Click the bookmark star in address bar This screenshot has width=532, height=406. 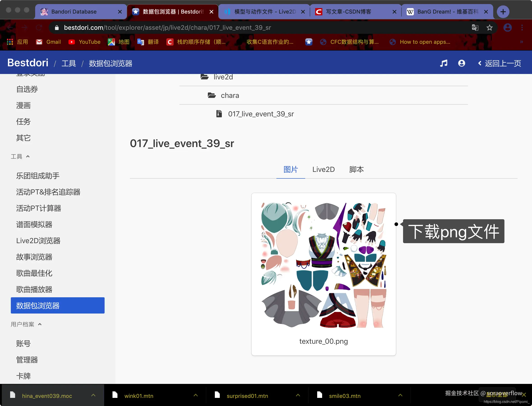(489, 28)
